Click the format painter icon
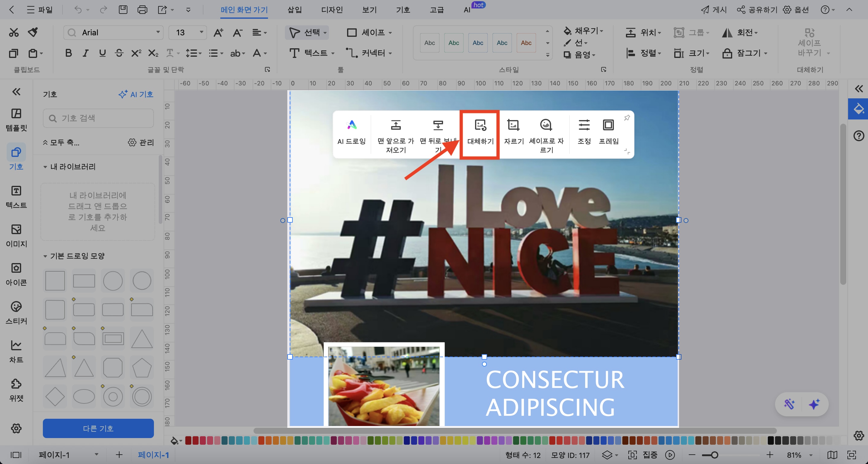The width and height of the screenshot is (868, 464). click(33, 32)
